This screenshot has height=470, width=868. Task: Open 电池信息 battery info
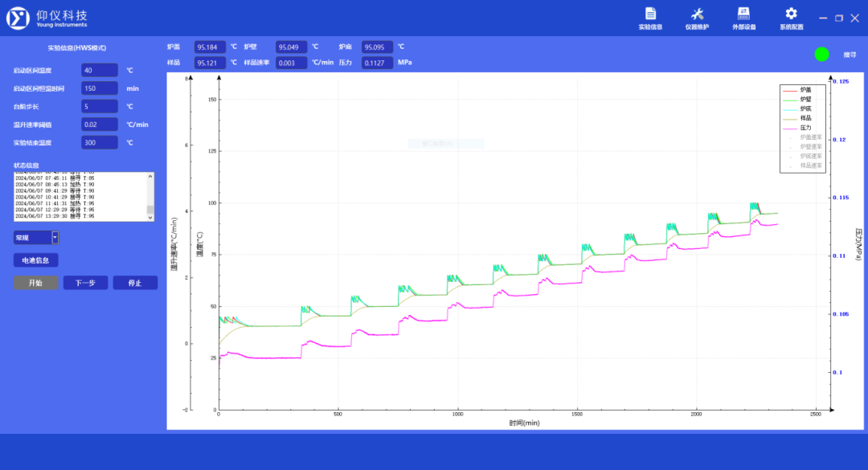click(x=35, y=260)
